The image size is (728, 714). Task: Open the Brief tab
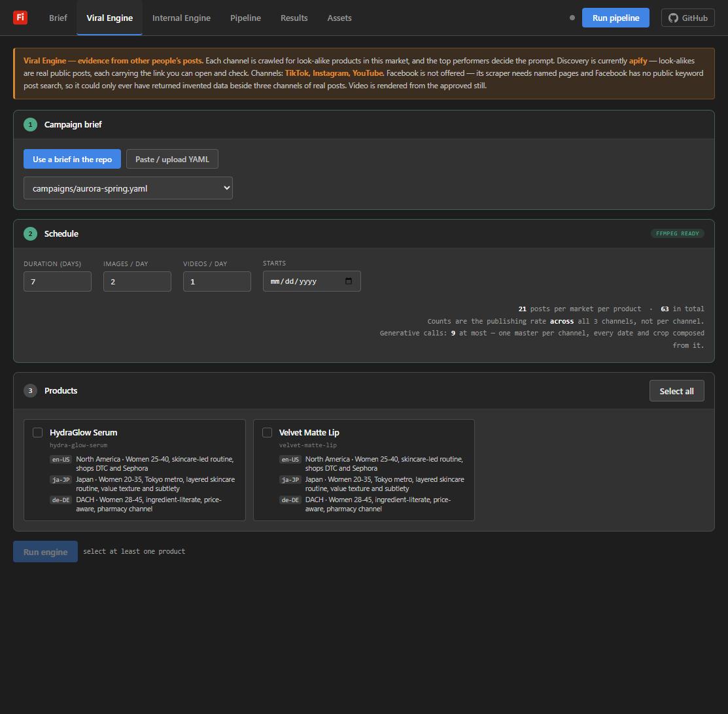tap(58, 18)
